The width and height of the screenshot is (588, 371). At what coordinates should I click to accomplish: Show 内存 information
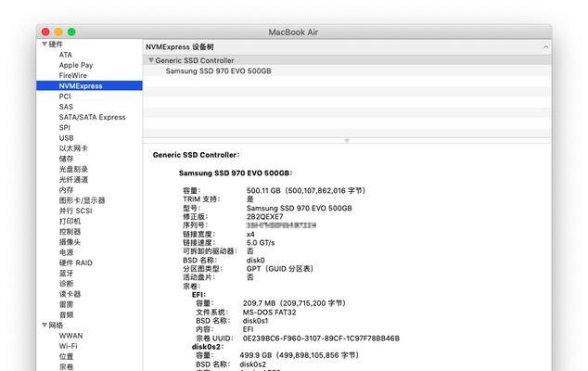coord(67,190)
